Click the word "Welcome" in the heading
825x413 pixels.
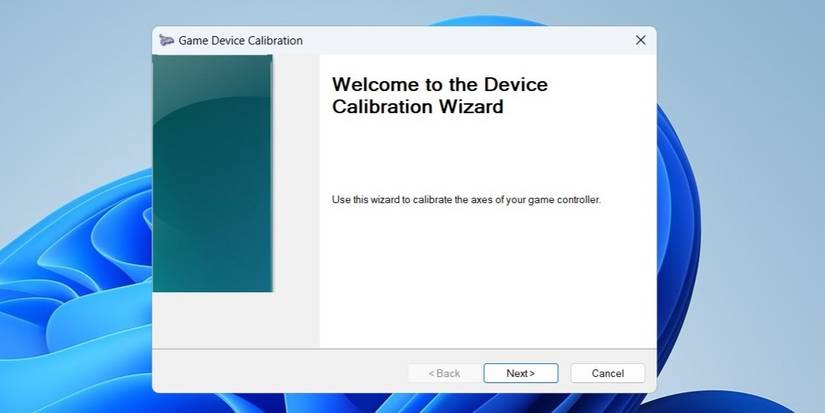click(x=375, y=85)
